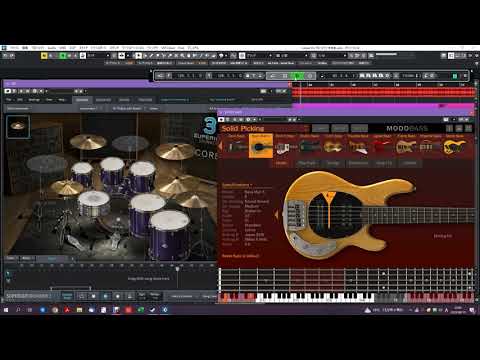Image resolution: width=480 pixels, height=360 pixels.
Task: Open Adobe Acrobat from the taskbar
Action: click(x=67, y=310)
